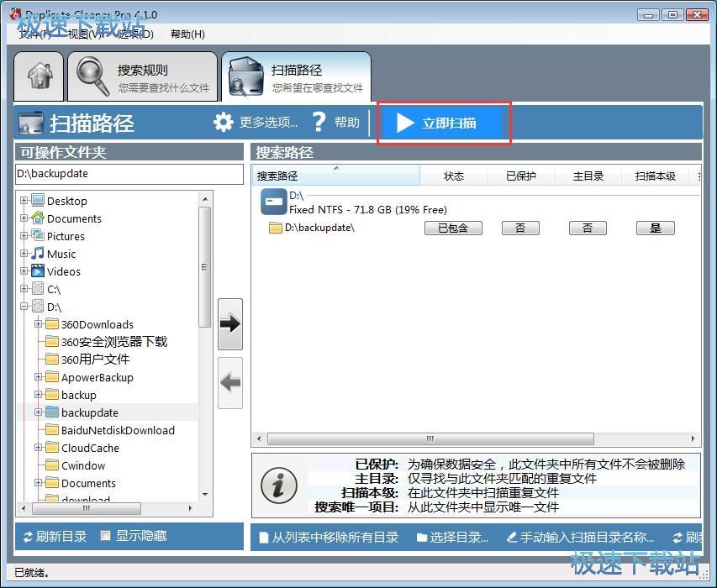Select the backup folder

[79, 395]
